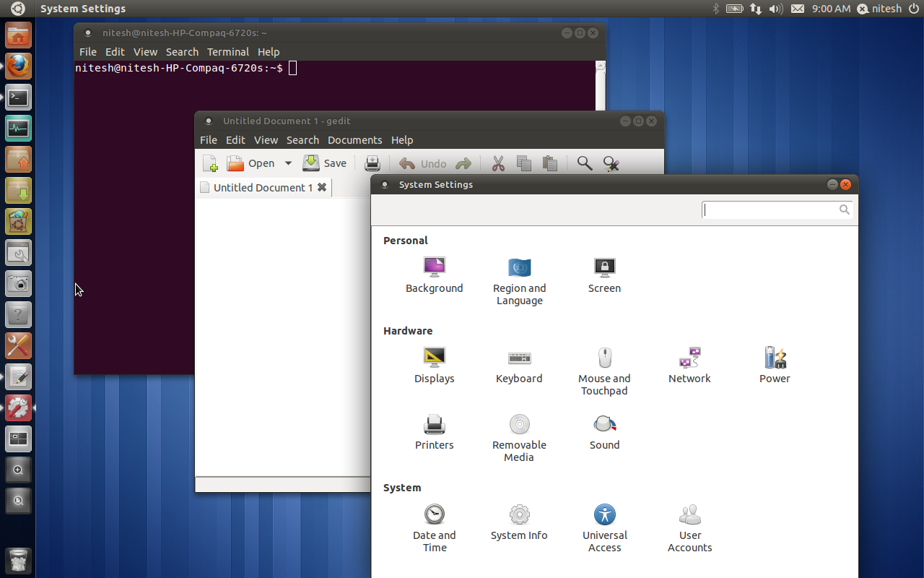This screenshot has height=578, width=924.
Task: Open Displays settings
Action: point(434,365)
